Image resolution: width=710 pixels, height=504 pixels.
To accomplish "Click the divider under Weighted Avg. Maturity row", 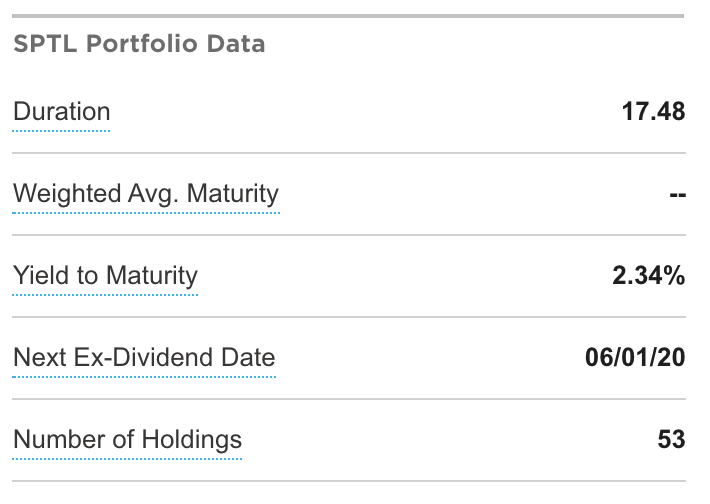I will [349, 235].
